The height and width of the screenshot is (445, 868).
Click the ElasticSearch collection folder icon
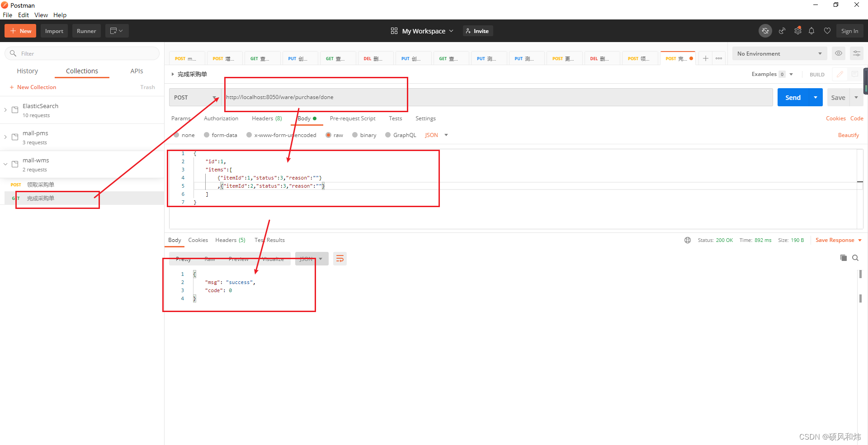pos(15,110)
